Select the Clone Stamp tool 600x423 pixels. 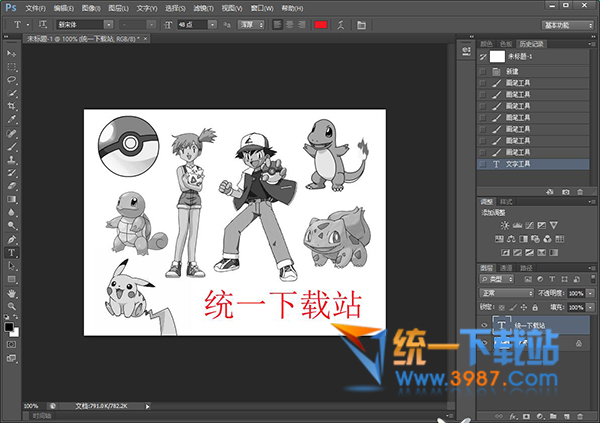(x=11, y=160)
